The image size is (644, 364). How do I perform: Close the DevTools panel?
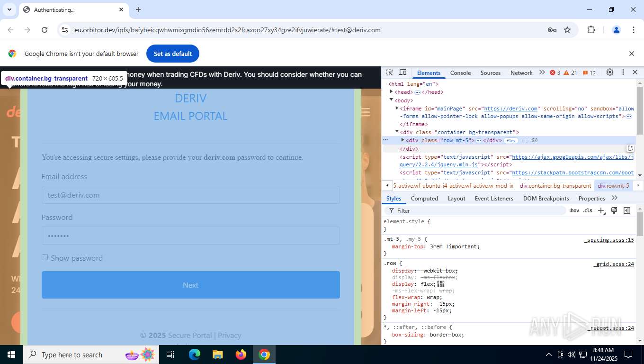tap(635, 73)
